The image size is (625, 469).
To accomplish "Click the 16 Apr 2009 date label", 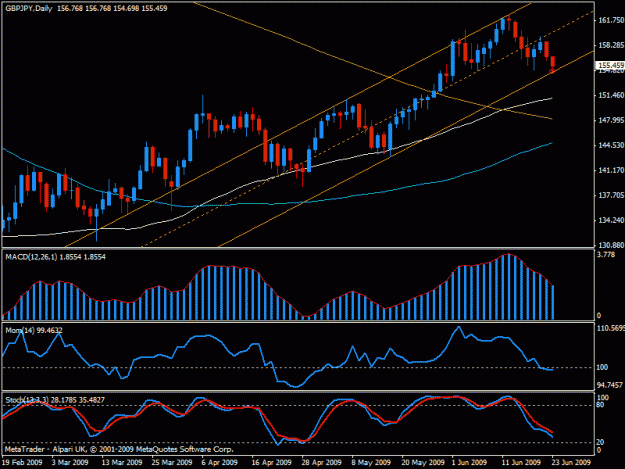I will (271, 463).
